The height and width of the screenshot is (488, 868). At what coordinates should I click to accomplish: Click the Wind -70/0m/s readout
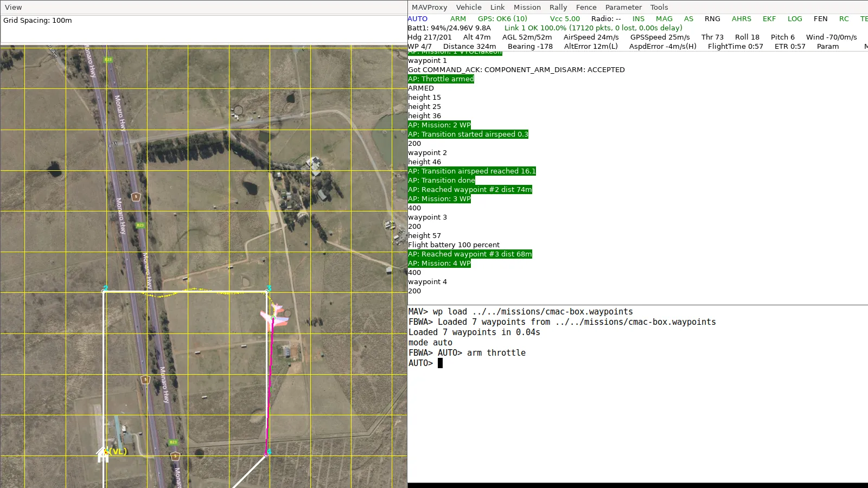click(x=831, y=37)
